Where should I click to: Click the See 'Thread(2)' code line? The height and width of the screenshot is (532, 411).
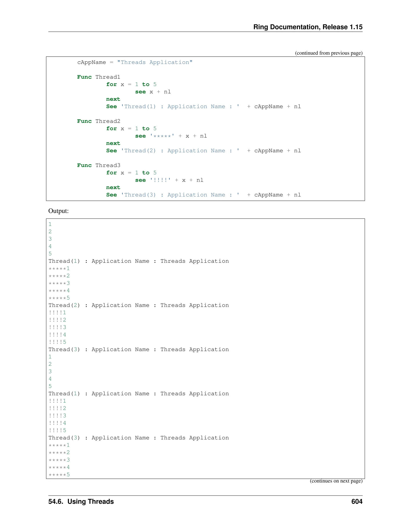pyautogui.click(x=203, y=151)
